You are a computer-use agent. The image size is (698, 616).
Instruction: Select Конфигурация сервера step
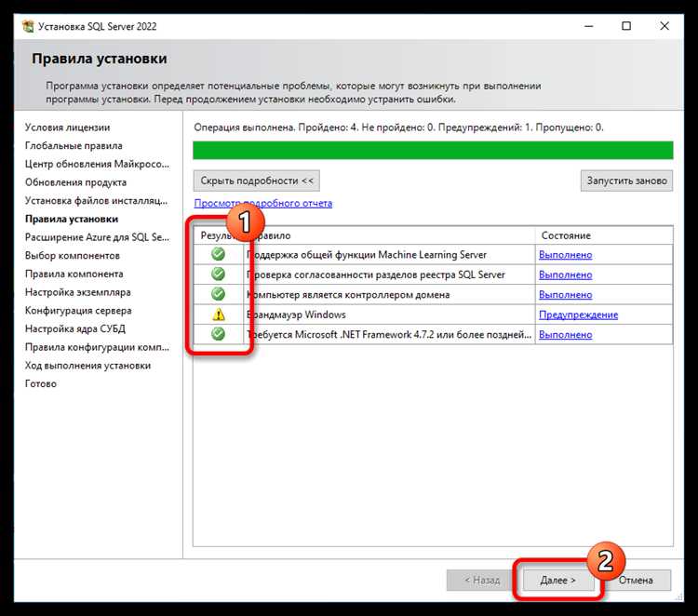(x=78, y=310)
